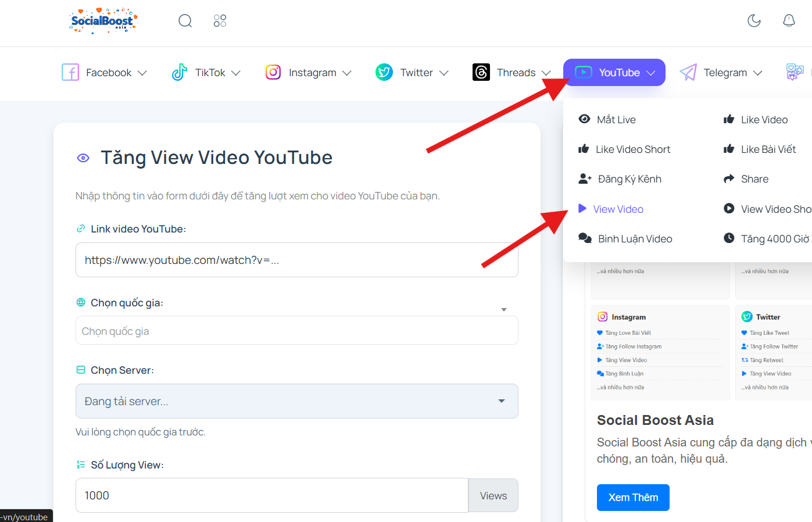Select Mắt Live menu item
The image size is (812, 522).
(x=607, y=119)
